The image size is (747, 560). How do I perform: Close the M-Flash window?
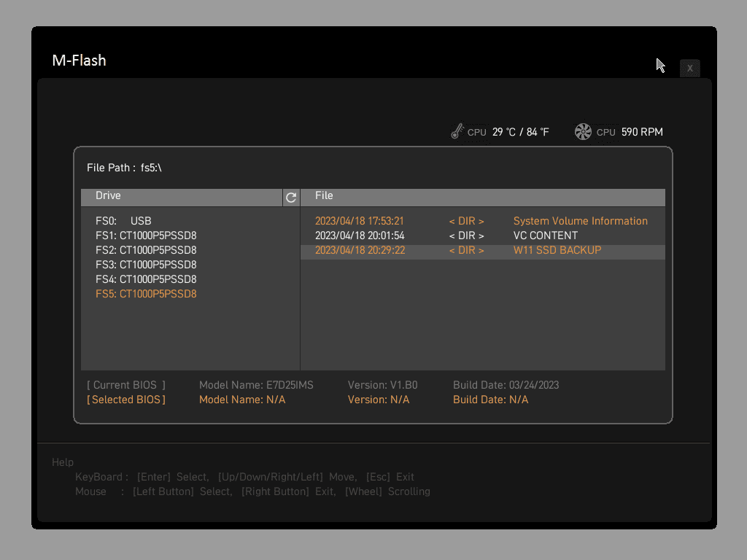(689, 68)
